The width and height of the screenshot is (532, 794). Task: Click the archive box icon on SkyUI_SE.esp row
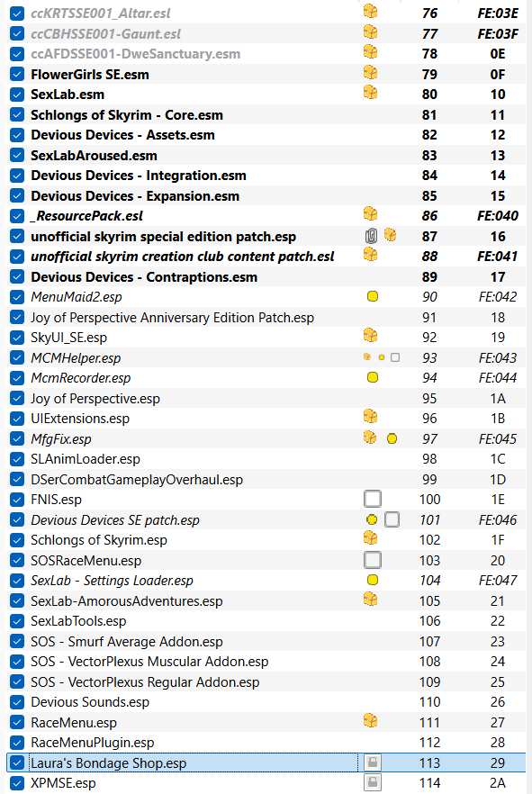click(x=371, y=336)
